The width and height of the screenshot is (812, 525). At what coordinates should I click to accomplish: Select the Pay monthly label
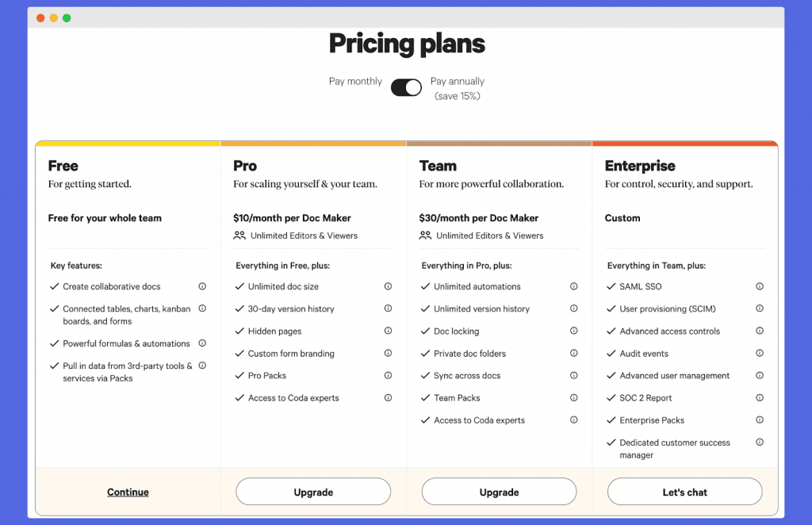pos(355,81)
